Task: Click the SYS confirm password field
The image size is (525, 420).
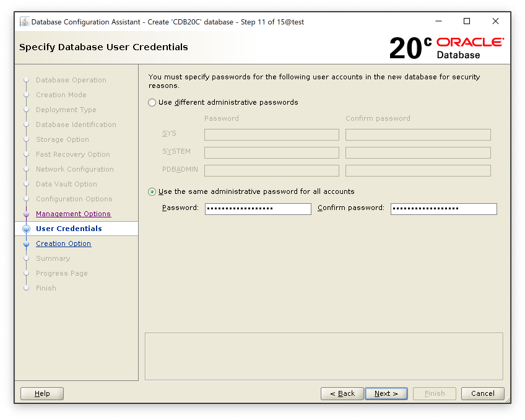Action: click(418, 134)
